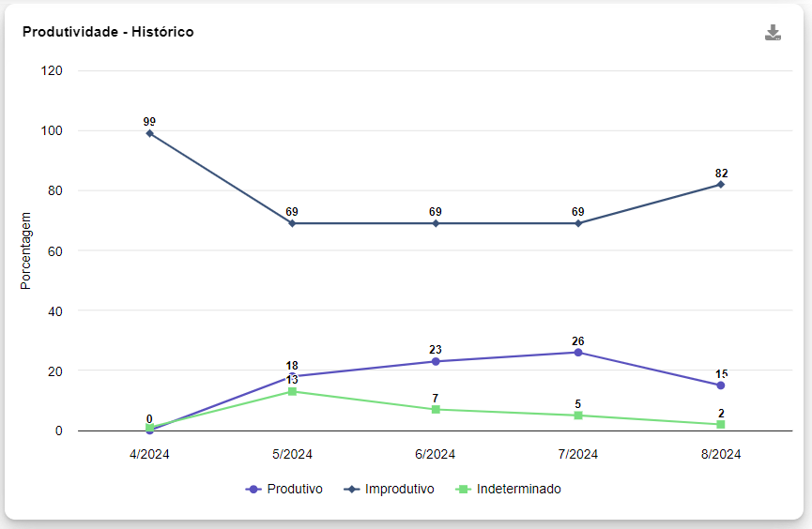The height and width of the screenshot is (529, 812).
Task: Click the download chart icon
Action: (x=773, y=34)
